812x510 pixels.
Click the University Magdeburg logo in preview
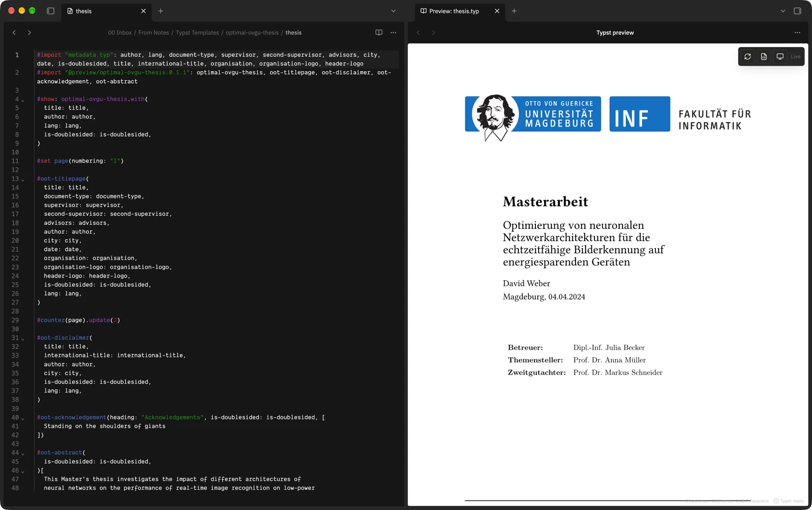pyautogui.click(x=533, y=117)
